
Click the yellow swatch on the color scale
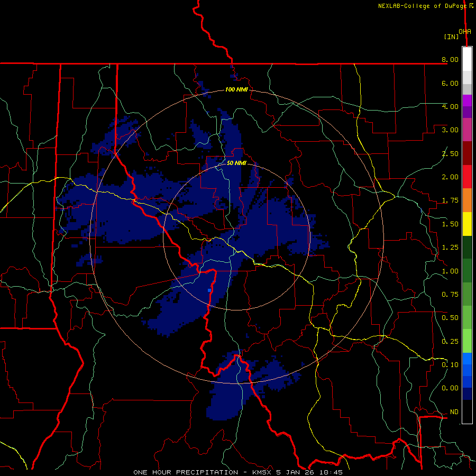pyautogui.click(x=467, y=224)
